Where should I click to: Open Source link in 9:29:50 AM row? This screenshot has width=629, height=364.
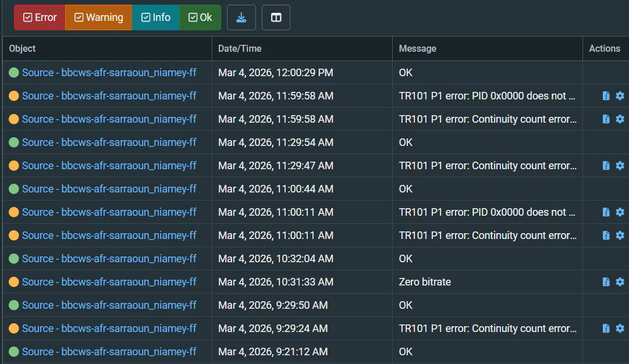(x=109, y=305)
